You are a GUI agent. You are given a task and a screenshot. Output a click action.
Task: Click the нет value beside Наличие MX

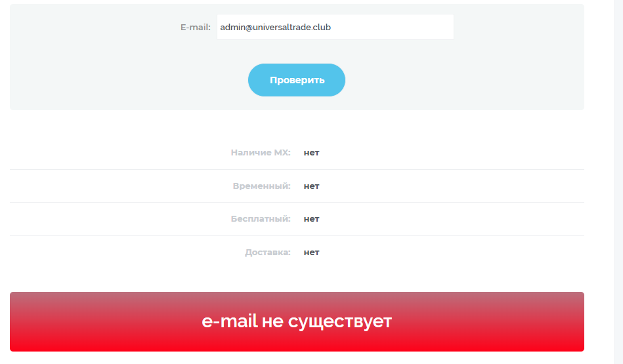point(311,152)
